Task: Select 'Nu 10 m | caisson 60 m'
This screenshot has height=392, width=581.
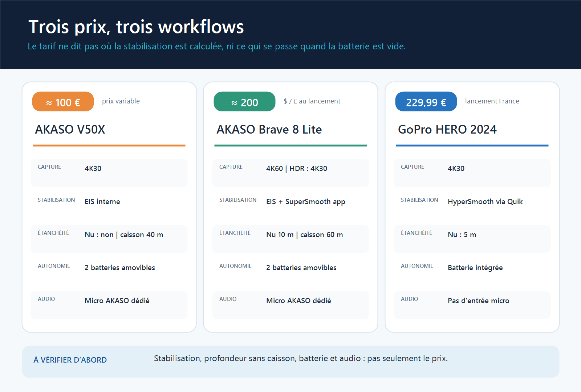Action: coord(305,234)
